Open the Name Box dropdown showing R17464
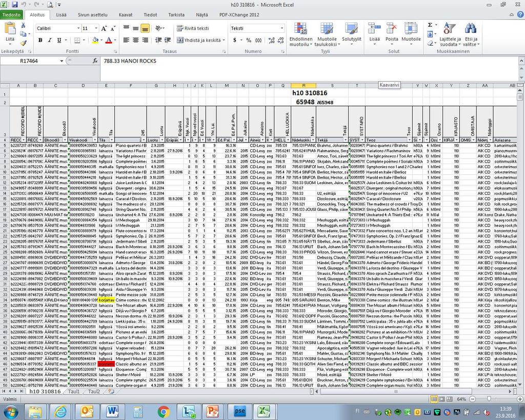Viewport: 525px width, 420px height. (x=62, y=61)
